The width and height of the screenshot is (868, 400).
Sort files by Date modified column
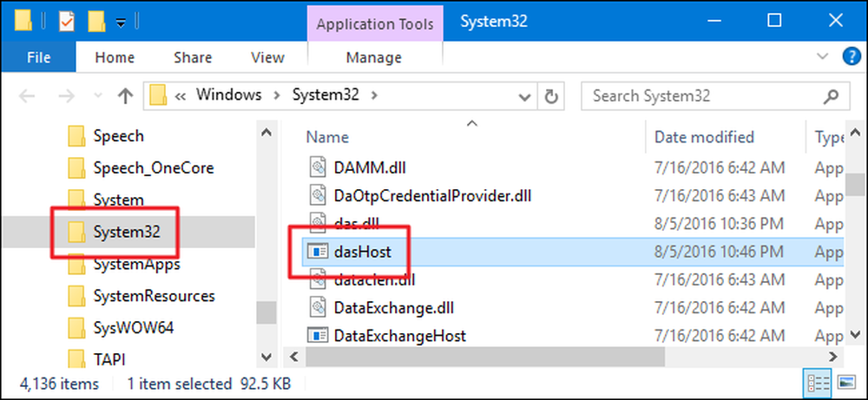coord(704,136)
